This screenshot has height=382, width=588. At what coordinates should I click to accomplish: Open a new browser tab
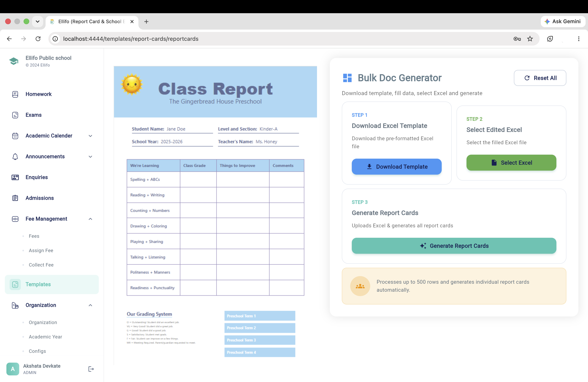tap(146, 21)
